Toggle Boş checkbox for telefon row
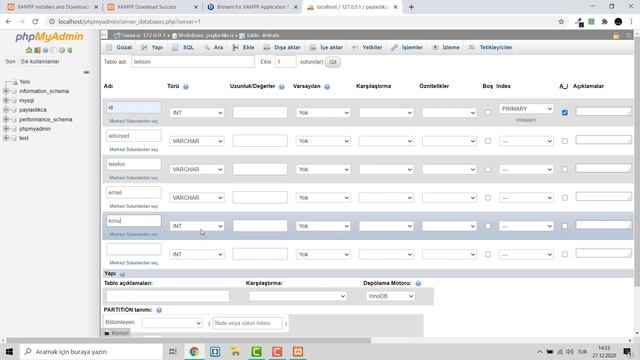Image resolution: width=640 pixels, height=360 pixels. pos(488,169)
